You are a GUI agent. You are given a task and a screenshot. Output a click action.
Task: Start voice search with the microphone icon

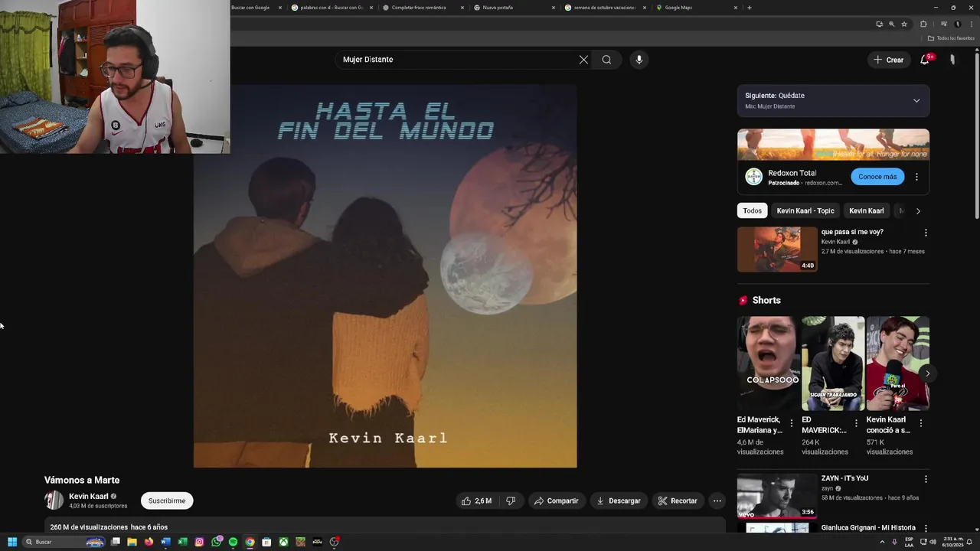[639, 60]
